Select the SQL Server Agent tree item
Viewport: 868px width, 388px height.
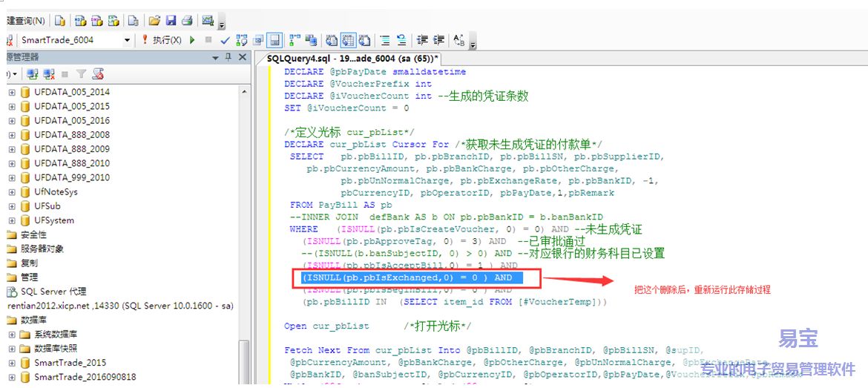coord(52,292)
